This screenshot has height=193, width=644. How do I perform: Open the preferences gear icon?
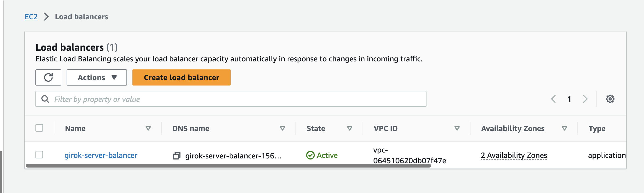pos(610,99)
